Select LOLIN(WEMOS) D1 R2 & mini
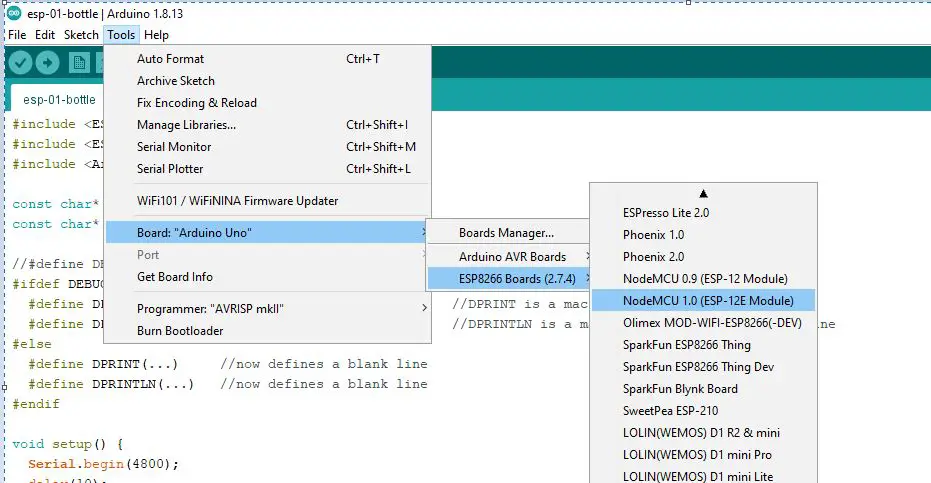 704,433
